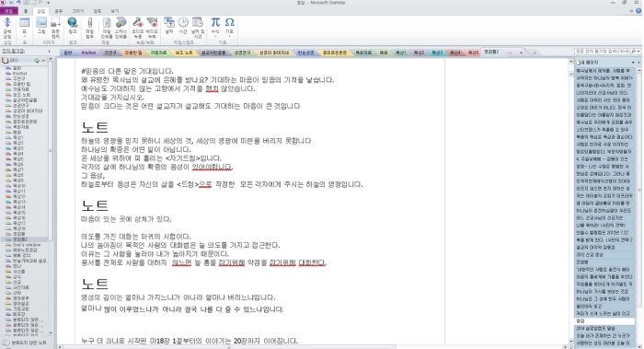644x349 pixels.
Task: Expand the 기호 symbol dropdown arrow
Action: [x=230, y=36]
